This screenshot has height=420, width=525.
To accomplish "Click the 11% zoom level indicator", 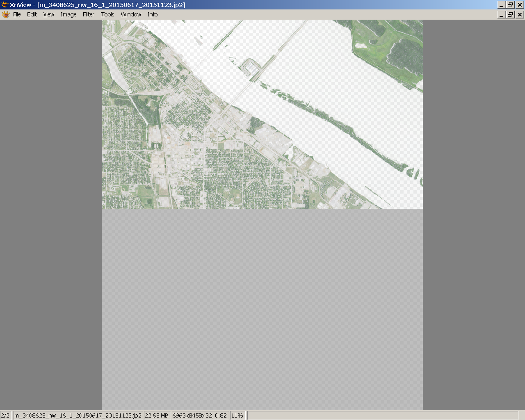I will 237,415.
